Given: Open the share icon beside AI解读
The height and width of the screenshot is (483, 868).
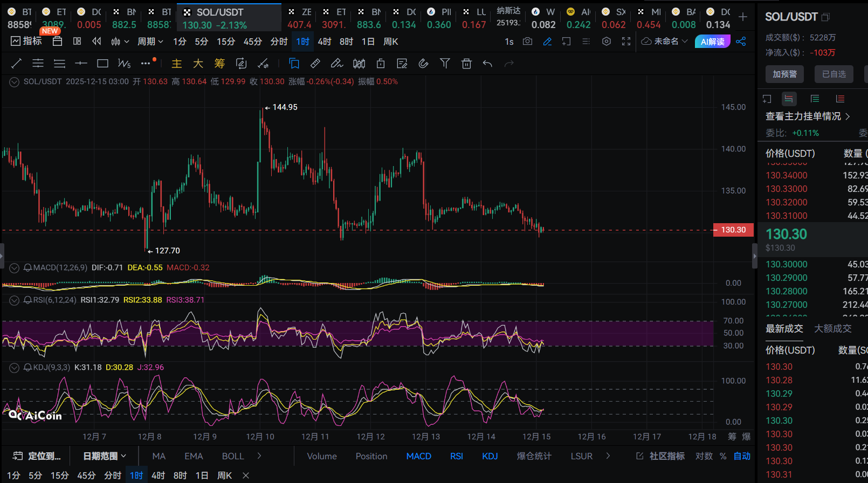Looking at the screenshot, I should pyautogui.click(x=741, y=42).
